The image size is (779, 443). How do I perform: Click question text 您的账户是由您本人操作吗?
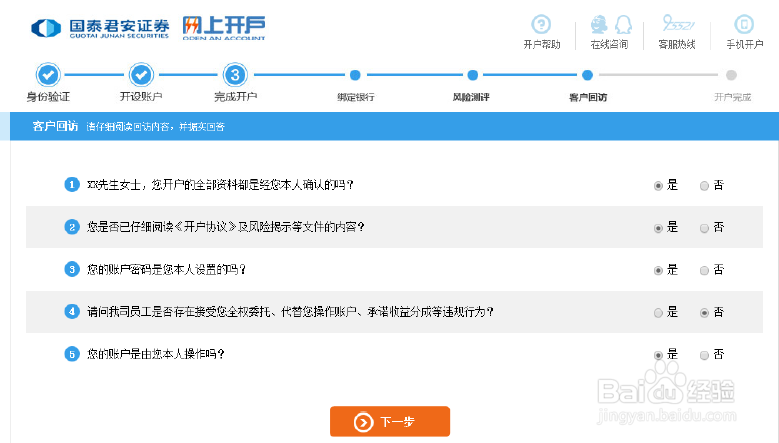(x=156, y=354)
